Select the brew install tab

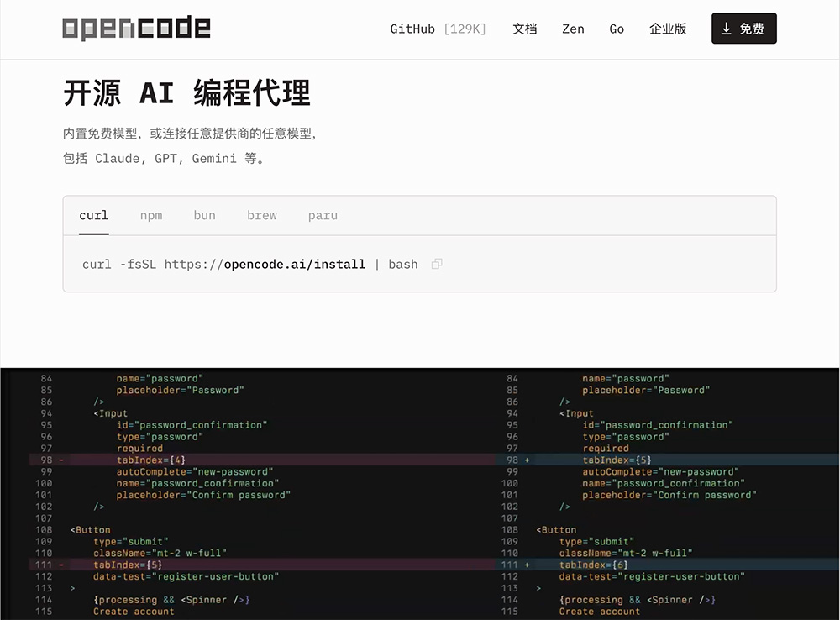261,215
